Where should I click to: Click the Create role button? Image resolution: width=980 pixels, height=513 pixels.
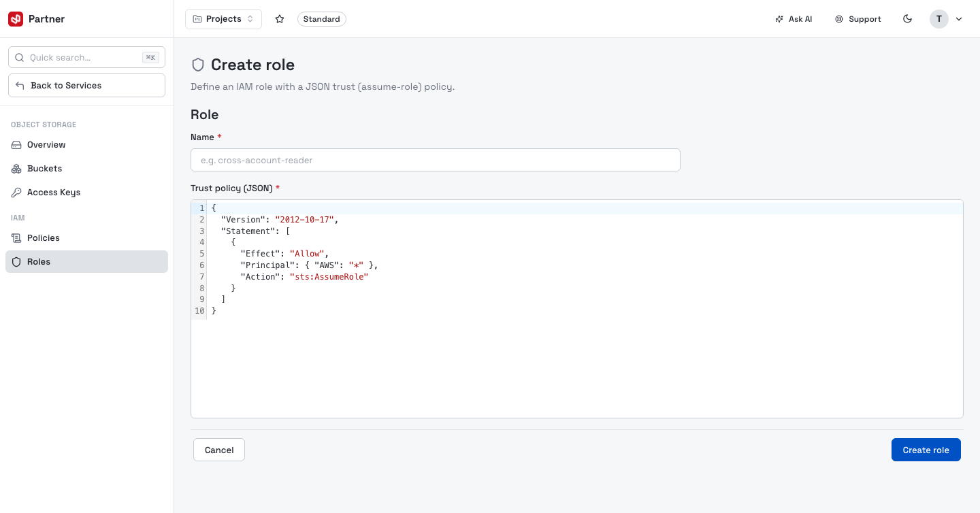pyautogui.click(x=926, y=450)
